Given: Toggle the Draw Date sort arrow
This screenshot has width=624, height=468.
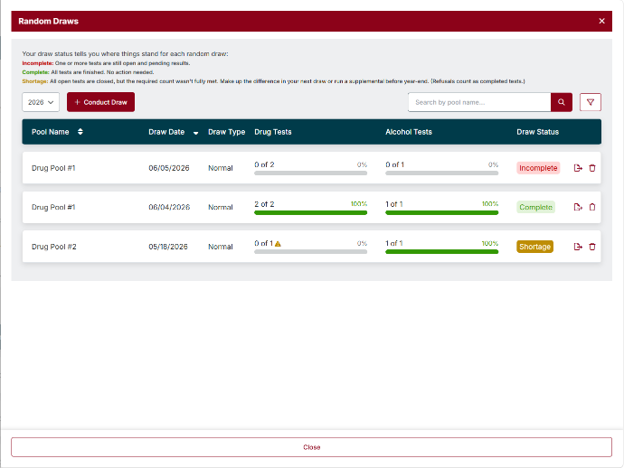Looking at the screenshot, I should (196, 133).
